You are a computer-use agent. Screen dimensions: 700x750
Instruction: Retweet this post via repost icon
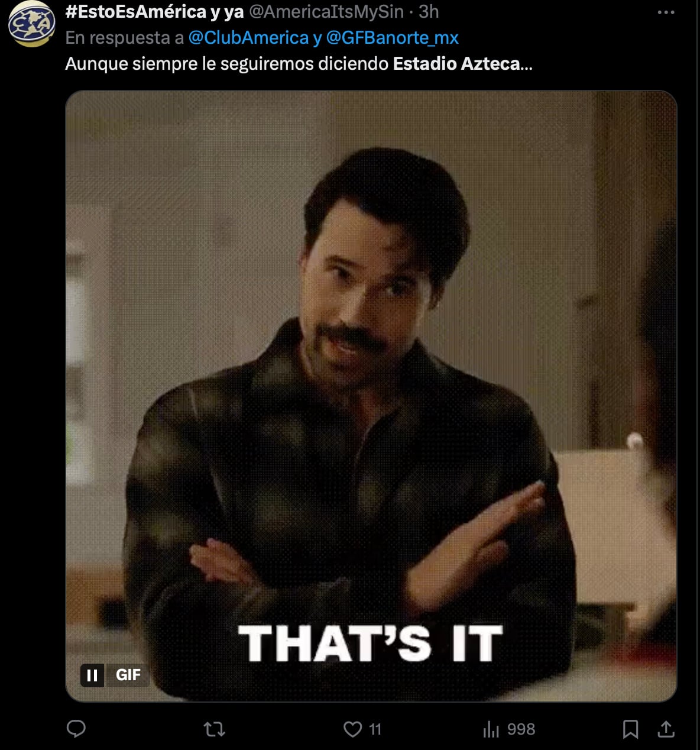[x=215, y=729]
